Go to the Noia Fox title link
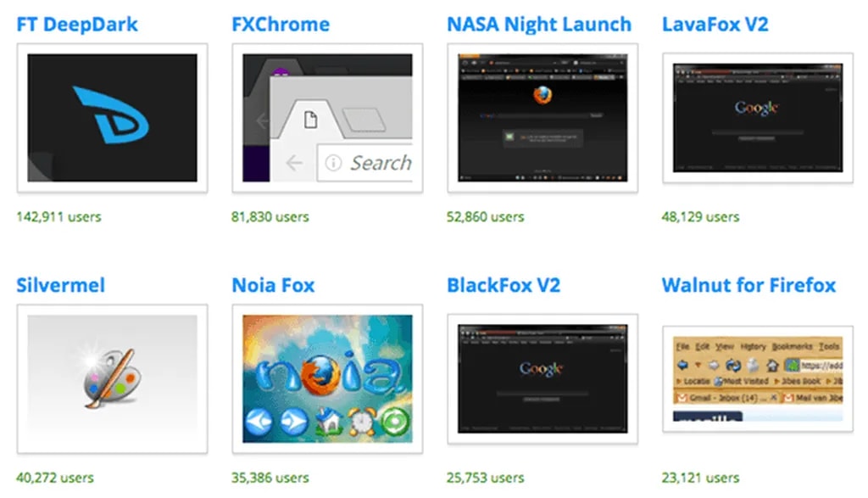868x498 pixels. (x=273, y=285)
